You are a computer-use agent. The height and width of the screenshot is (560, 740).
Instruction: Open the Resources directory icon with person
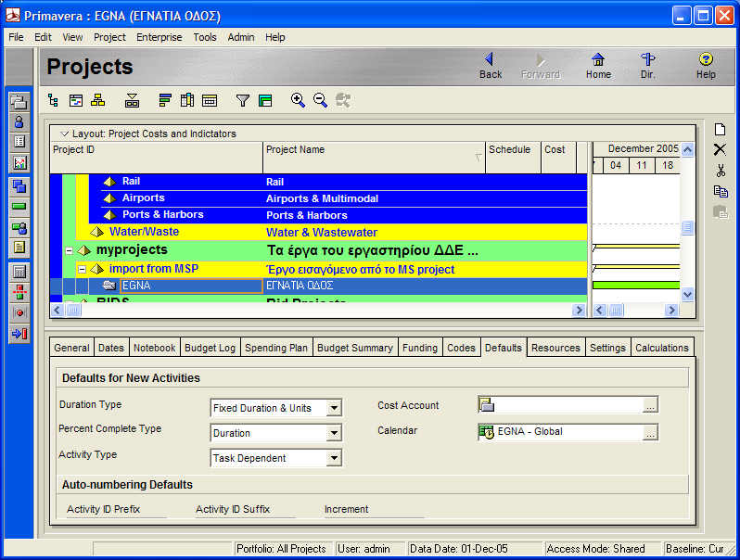(19, 122)
